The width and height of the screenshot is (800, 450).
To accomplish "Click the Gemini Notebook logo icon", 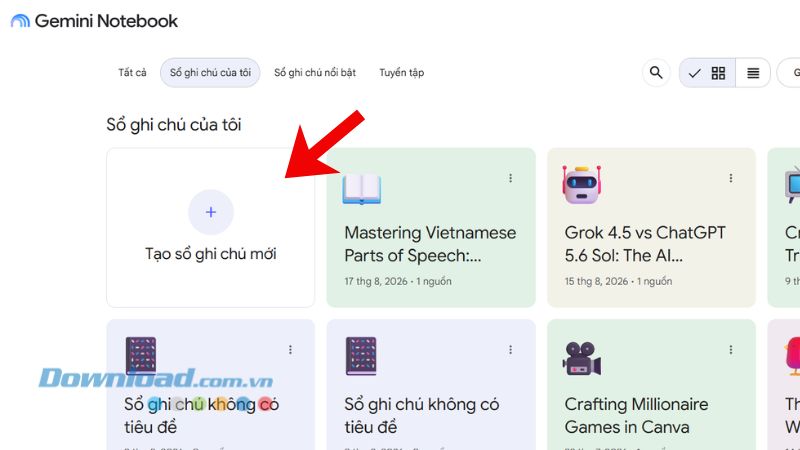I will click(20, 21).
